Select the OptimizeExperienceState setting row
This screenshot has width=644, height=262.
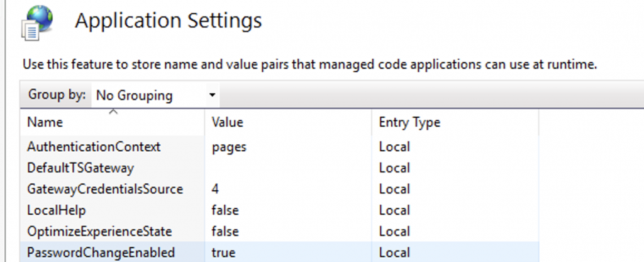tap(99, 231)
